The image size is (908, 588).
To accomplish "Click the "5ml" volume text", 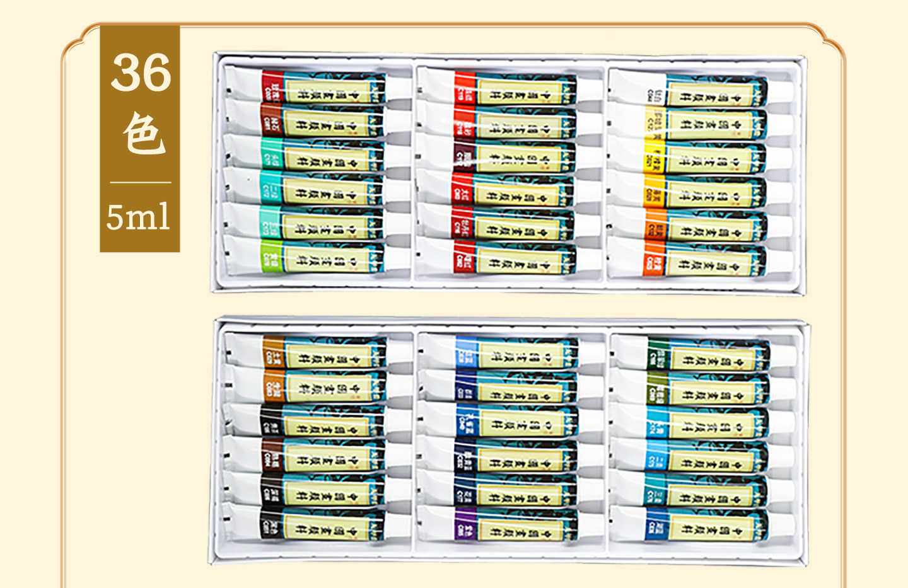I will (138, 217).
